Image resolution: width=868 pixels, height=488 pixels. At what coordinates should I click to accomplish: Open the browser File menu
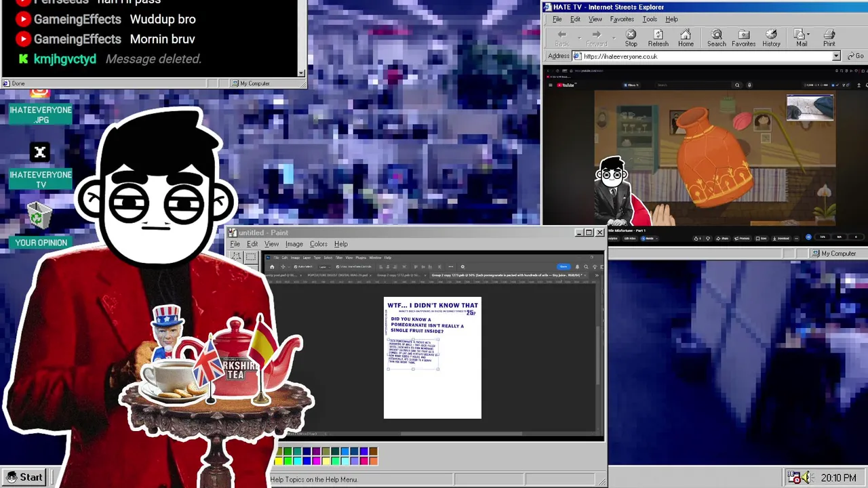(557, 19)
